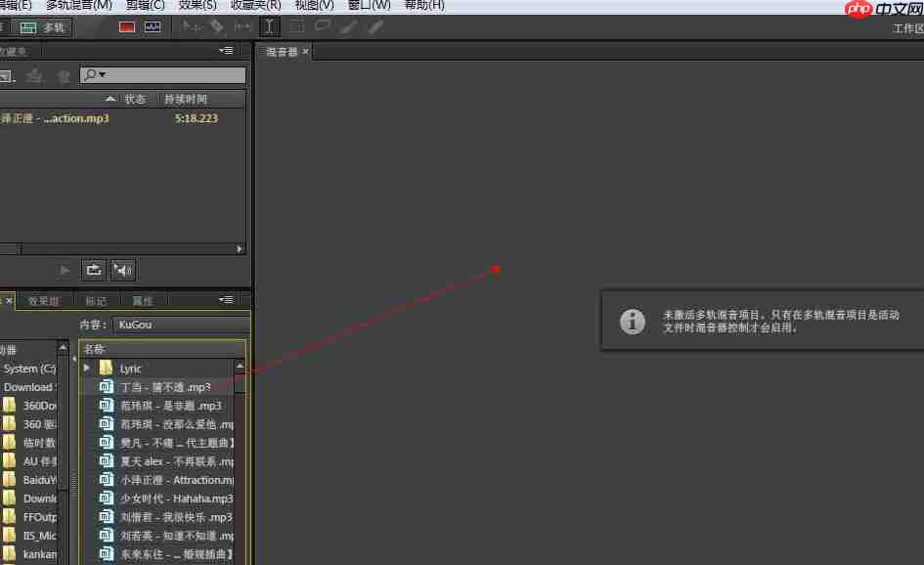924x565 pixels.
Task: Toggle sort order arrow in file list header
Action: pos(110,99)
